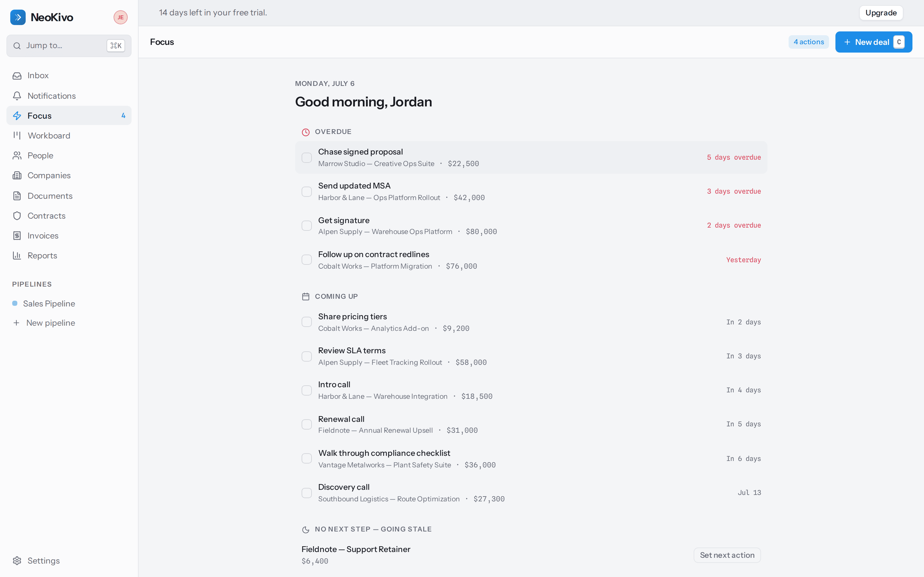Viewport: 924px width, 577px height.
Task: Open Invoices via the receipt icon
Action: tap(17, 236)
